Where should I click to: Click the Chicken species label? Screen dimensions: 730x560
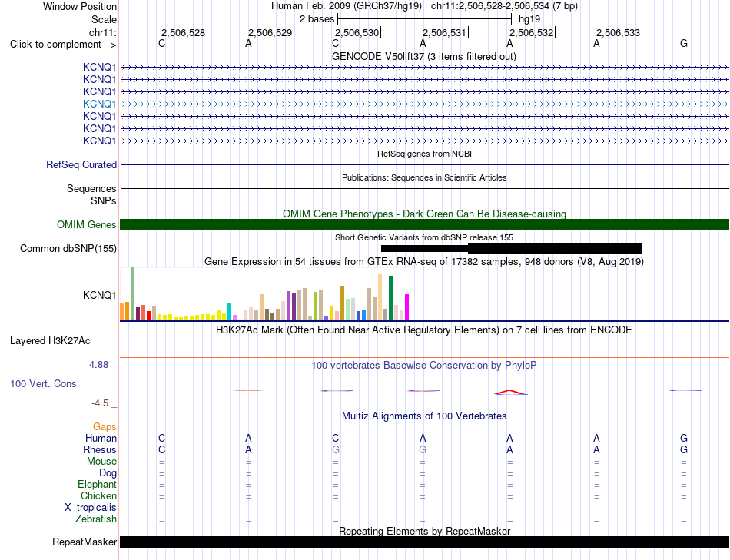click(x=98, y=495)
